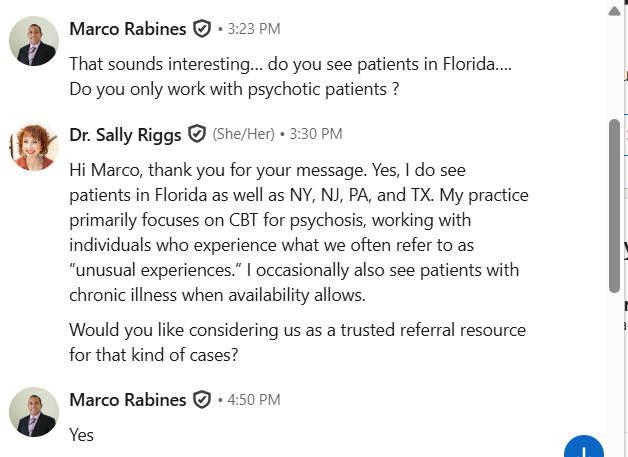Viewport: 628px width, 457px height.
Task: Click the 4:50 PM timestamp
Action: point(253,401)
